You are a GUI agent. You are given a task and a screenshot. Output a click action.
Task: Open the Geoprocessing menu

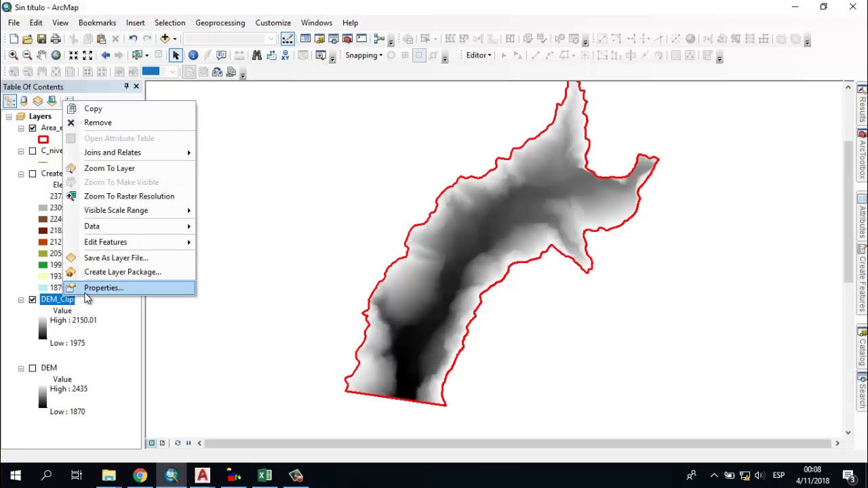pos(220,22)
